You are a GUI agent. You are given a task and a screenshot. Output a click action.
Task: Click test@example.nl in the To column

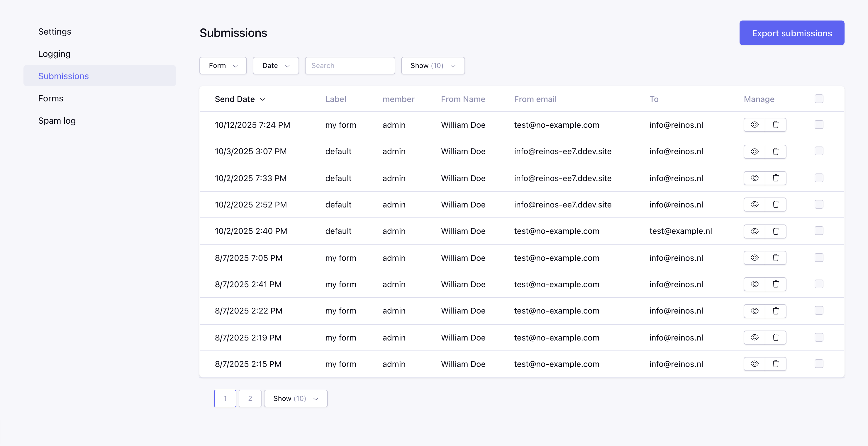(x=681, y=231)
